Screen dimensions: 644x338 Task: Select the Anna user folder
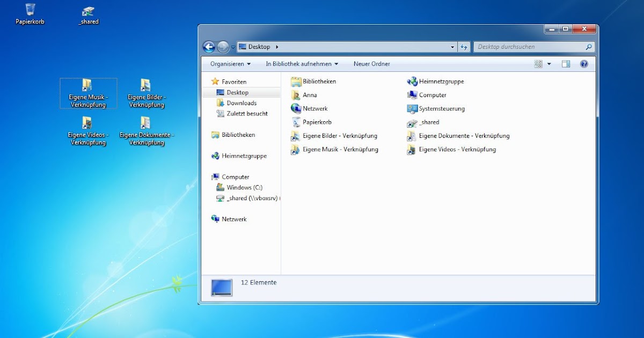click(304, 95)
